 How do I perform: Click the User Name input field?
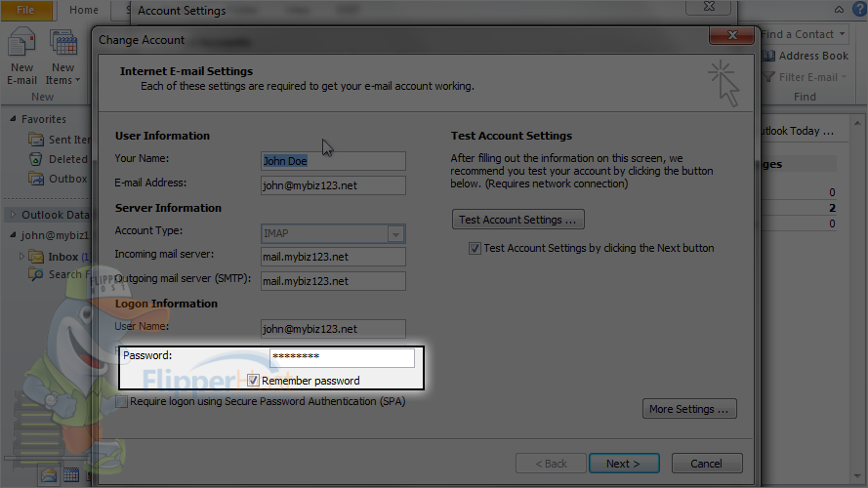[333, 329]
